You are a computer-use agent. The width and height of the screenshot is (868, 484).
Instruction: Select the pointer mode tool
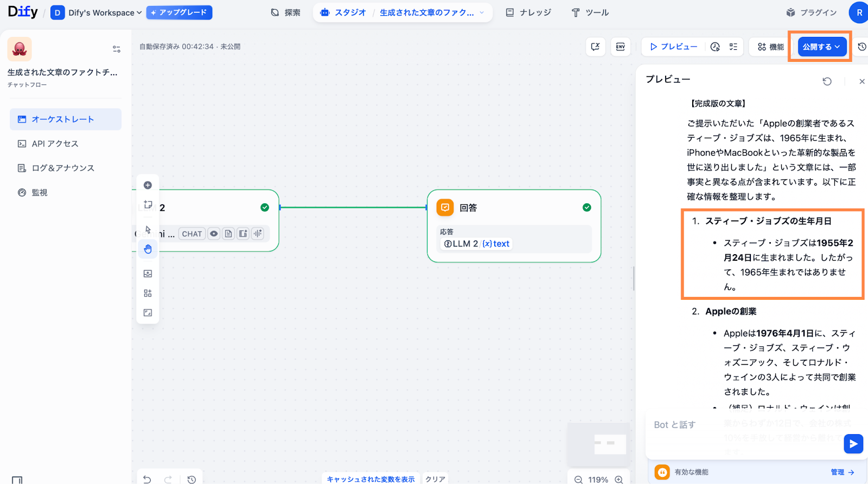(148, 229)
